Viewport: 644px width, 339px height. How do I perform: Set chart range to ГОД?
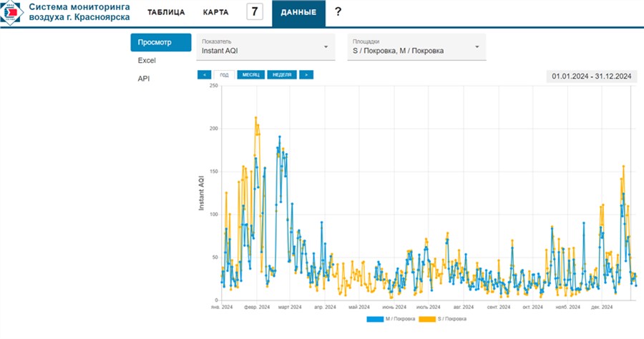(x=224, y=74)
